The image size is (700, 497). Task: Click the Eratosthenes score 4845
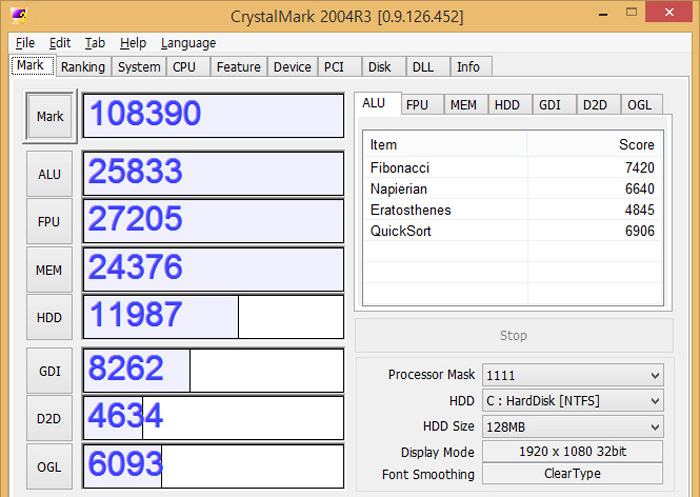[640, 209]
